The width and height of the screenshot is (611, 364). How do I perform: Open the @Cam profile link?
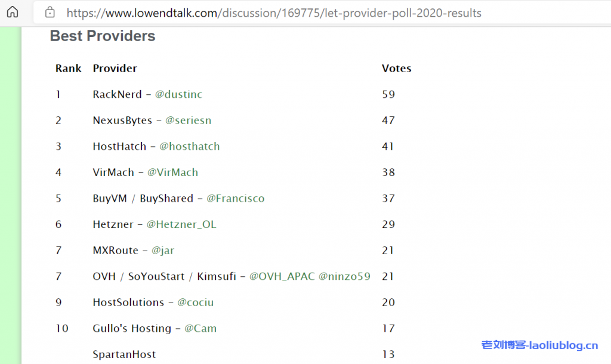point(200,328)
